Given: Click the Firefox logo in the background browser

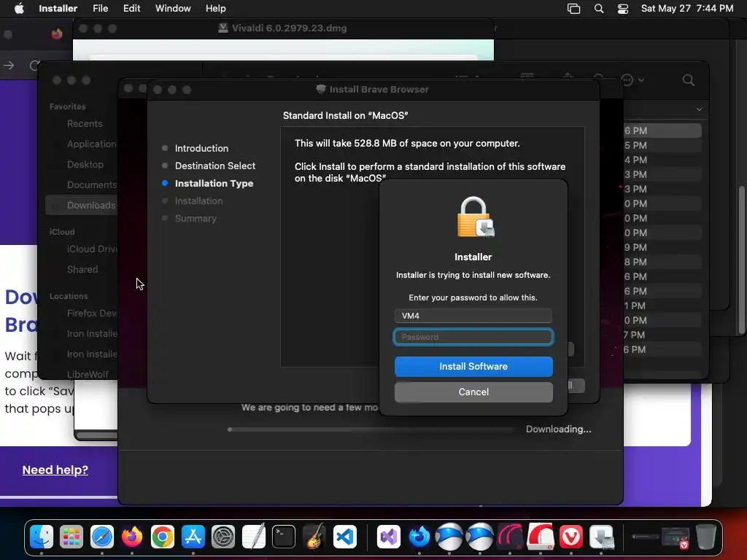Looking at the screenshot, I should (57, 34).
